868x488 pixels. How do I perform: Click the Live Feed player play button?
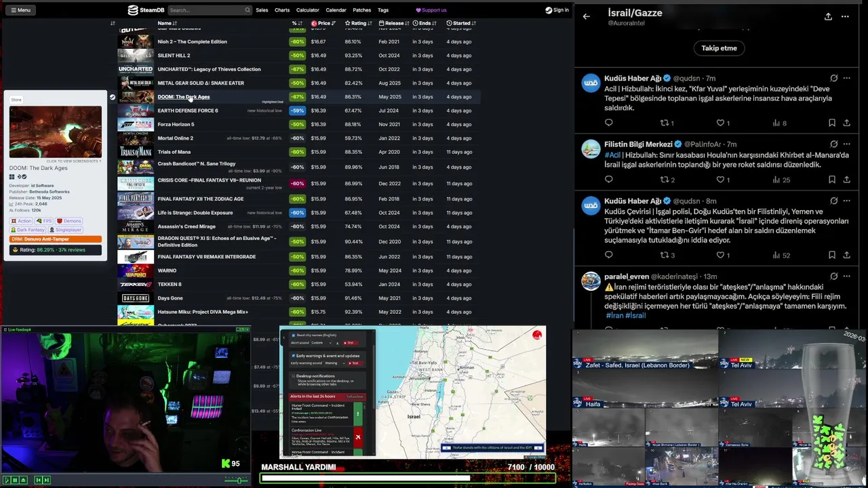[6, 480]
